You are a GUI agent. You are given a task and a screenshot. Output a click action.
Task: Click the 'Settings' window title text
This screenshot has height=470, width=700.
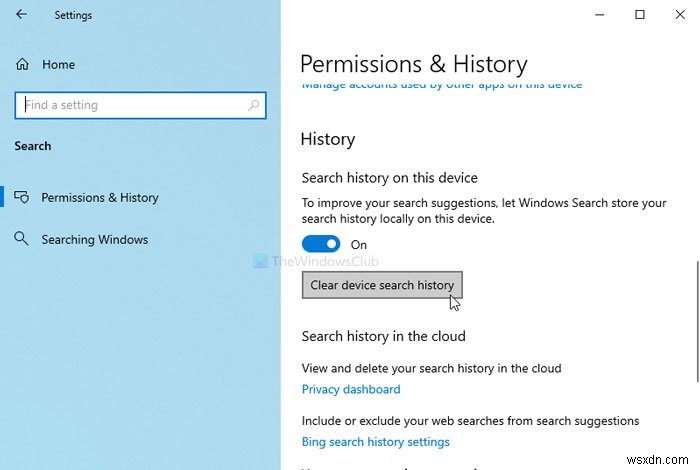[73, 15]
